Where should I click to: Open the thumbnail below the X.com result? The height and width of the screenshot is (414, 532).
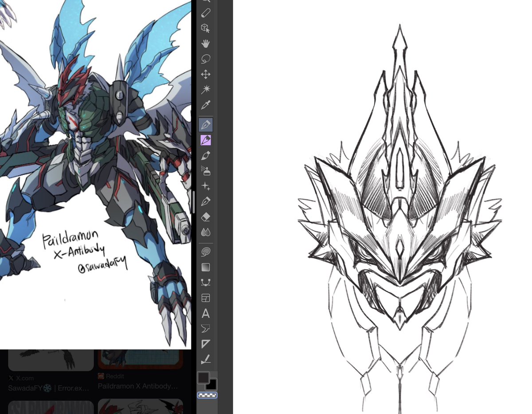51,407
